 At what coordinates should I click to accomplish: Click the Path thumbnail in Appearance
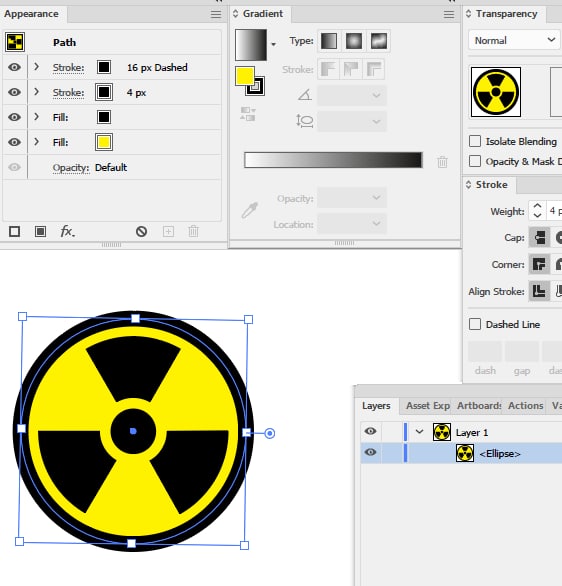(15, 42)
